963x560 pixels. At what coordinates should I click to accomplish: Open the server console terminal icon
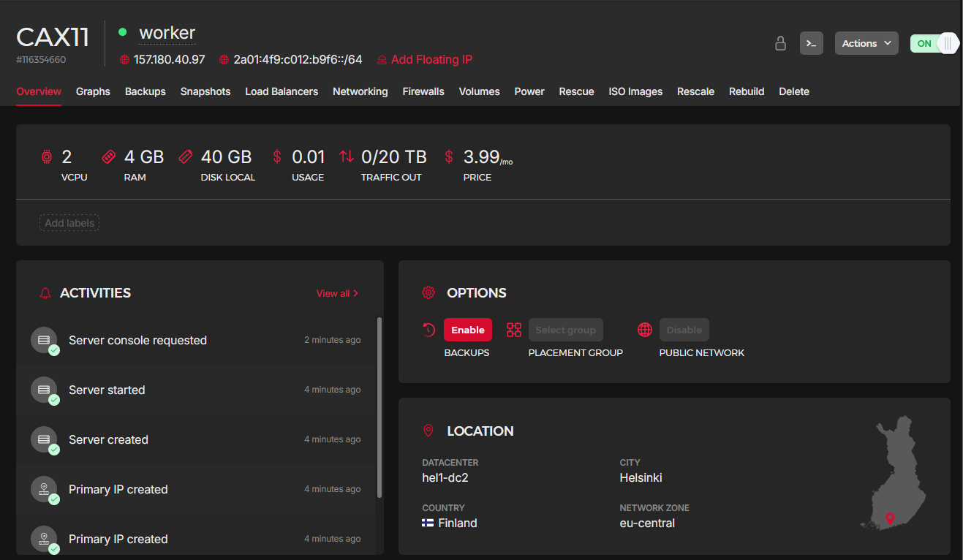click(811, 43)
